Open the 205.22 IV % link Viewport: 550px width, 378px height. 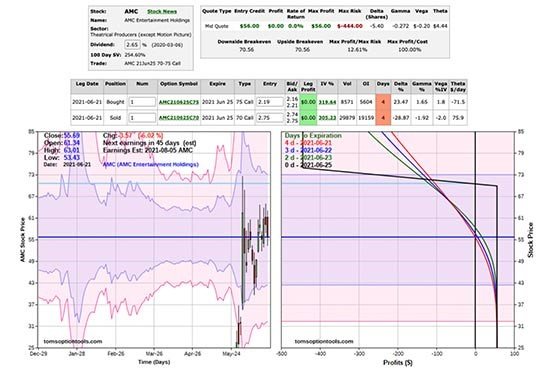pos(327,118)
